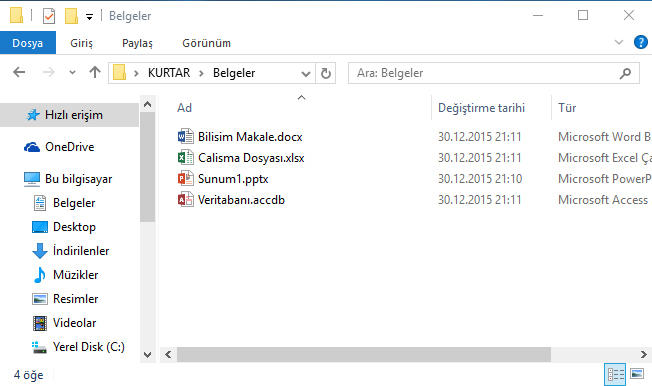Image resolution: width=652 pixels, height=386 pixels.
Task: Switch to Details view layout
Action: [615, 374]
